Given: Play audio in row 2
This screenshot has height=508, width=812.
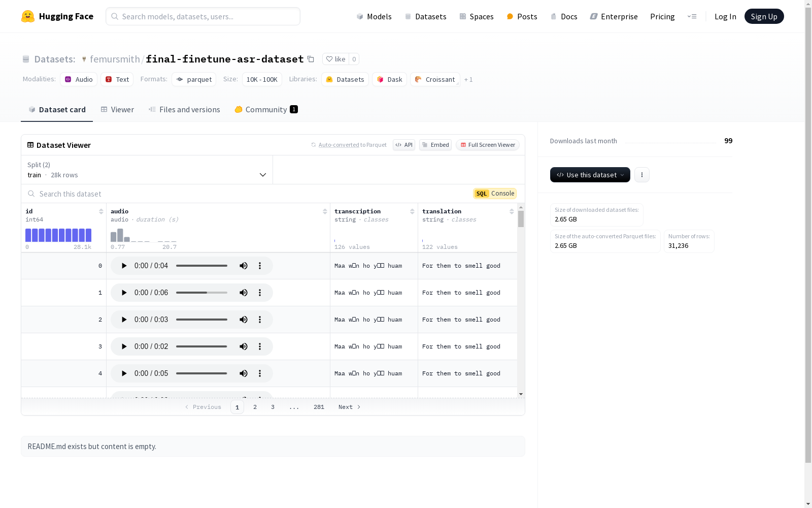Looking at the screenshot, I should pos(124,320).
